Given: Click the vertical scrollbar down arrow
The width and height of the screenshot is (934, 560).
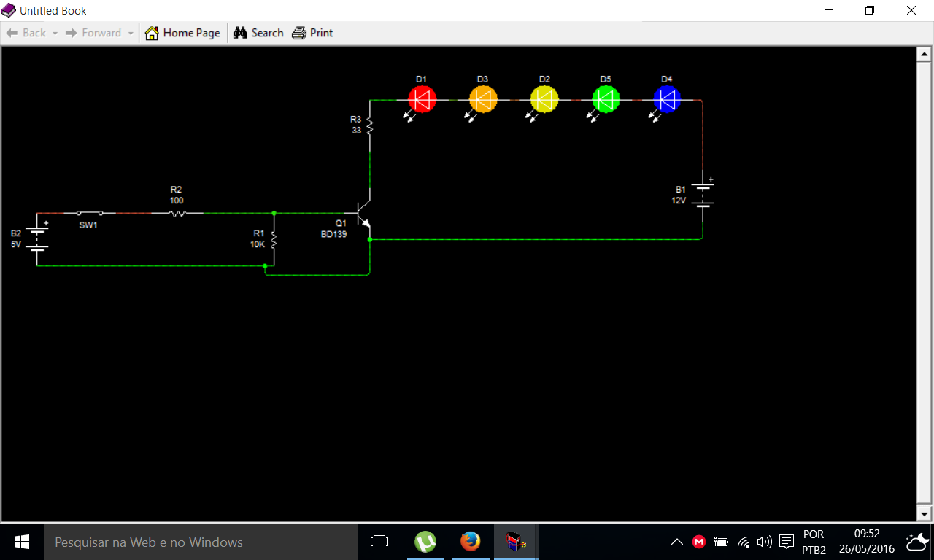Looking at the screenshot, I should [x=924, y=513].
